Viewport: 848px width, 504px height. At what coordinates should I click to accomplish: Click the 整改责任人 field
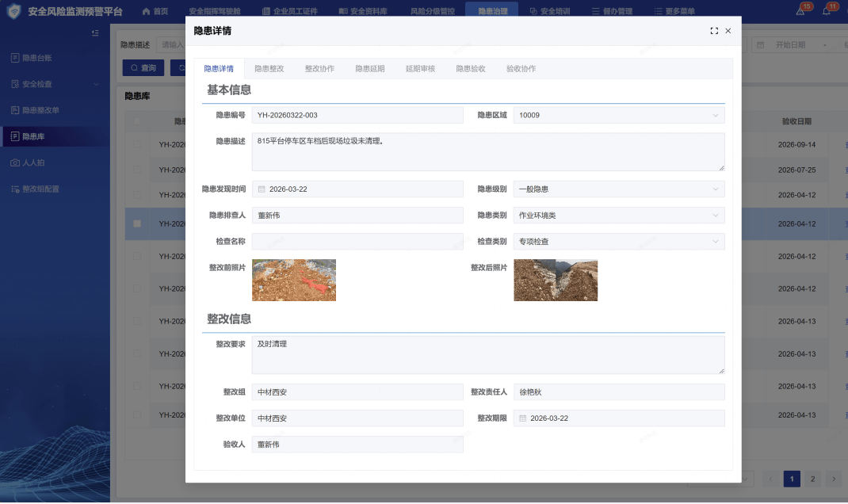(619, 392)
